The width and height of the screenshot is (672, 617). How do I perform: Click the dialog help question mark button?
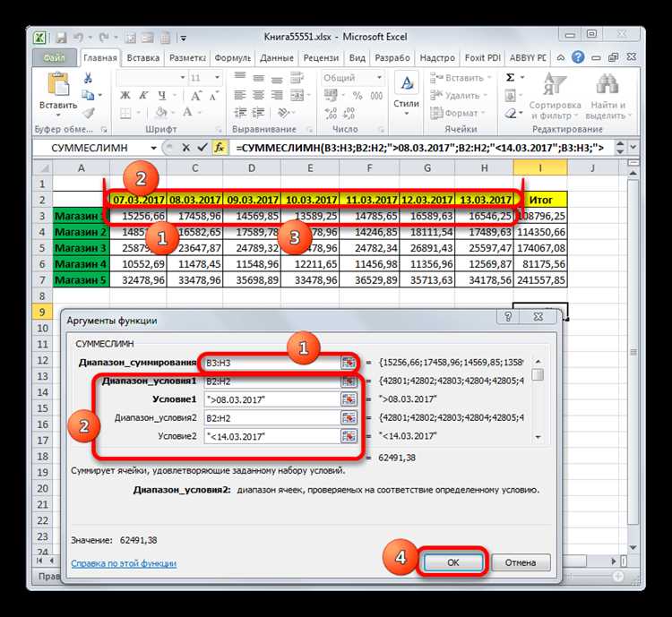508,317
